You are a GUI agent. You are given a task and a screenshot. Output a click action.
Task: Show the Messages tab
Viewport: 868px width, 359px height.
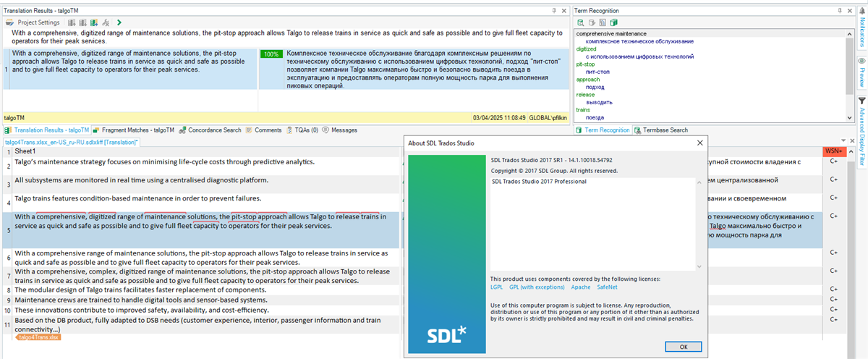coord(340,130)
